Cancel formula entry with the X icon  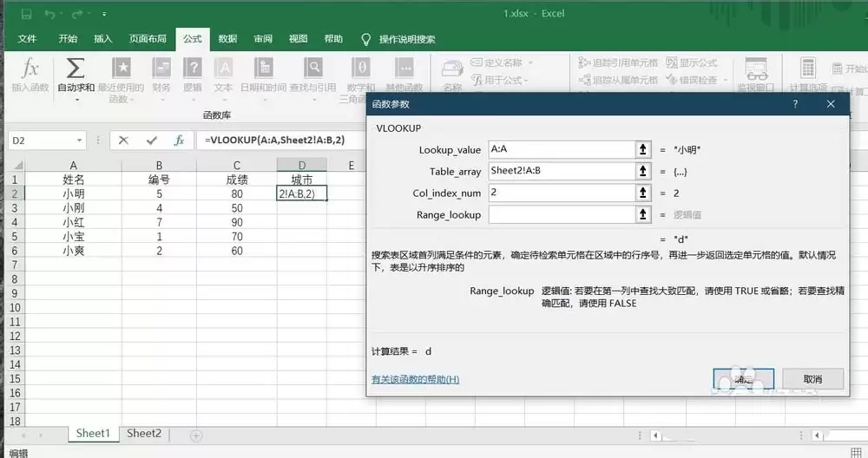click(x=123, y=141)
